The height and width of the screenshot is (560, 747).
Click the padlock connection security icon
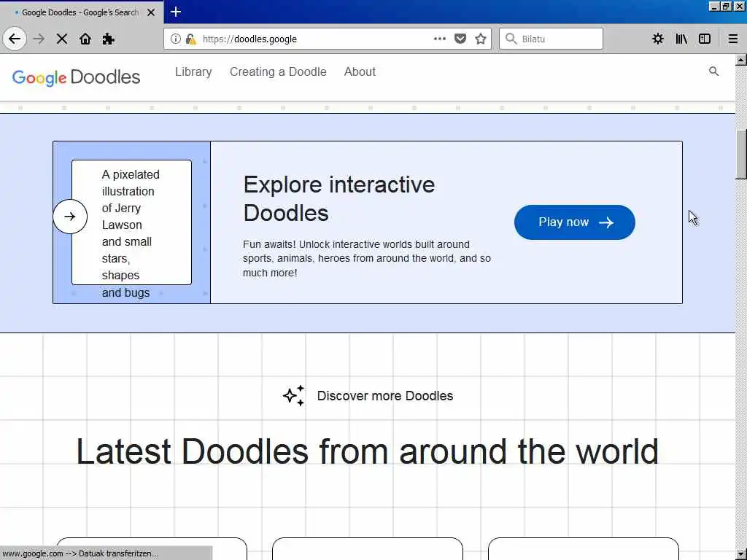point(190,39)
